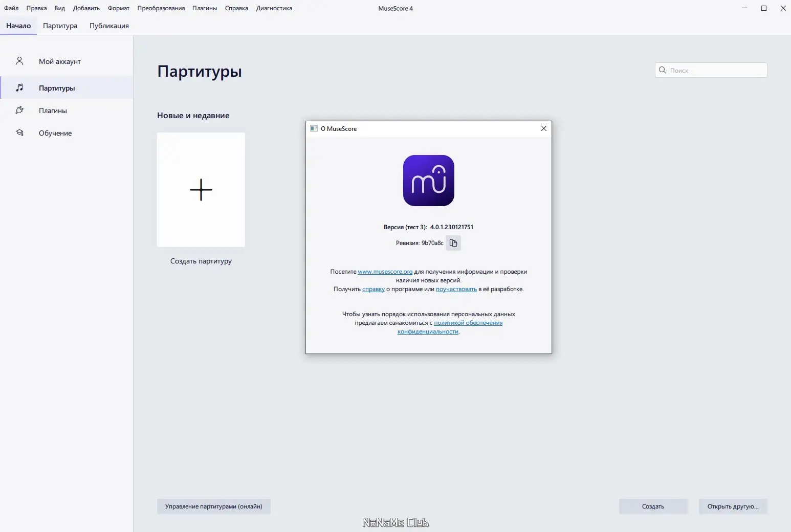This screenshot has height=532, width=791.
Task: Click the поучаствовать link
Action: tap(456, 289)
